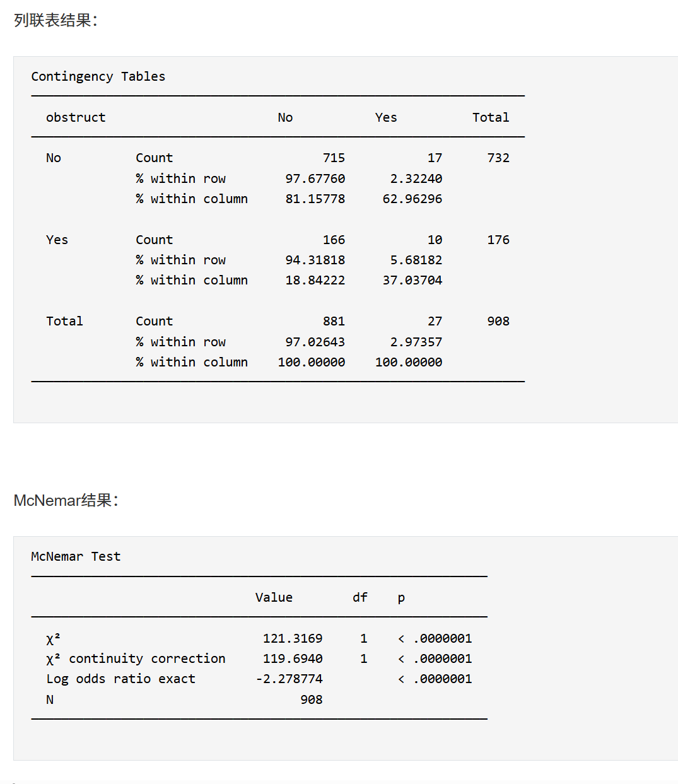Screen dimensions: 678x784
Task: Click the 列联表结果 heading text
Action: 56,20
